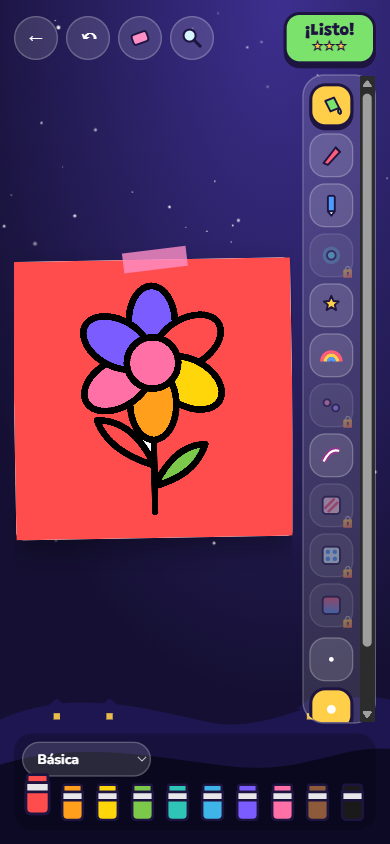Pick the purple paint jar
This screenshot has width=390, height=844.
247,802
